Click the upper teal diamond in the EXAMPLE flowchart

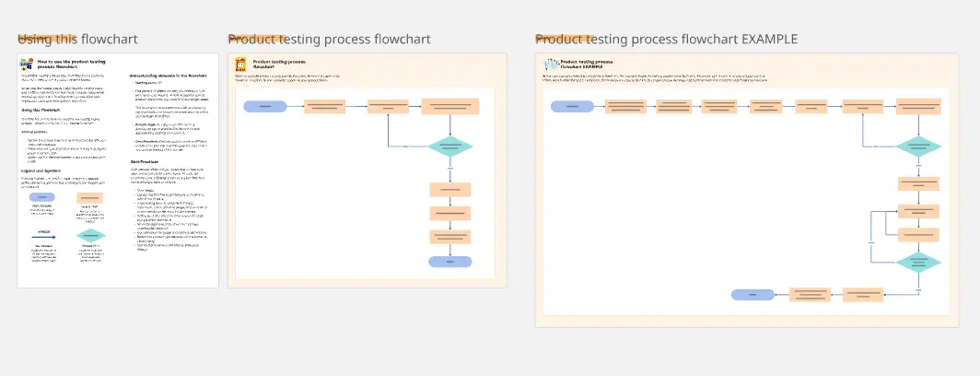(918, 146)
